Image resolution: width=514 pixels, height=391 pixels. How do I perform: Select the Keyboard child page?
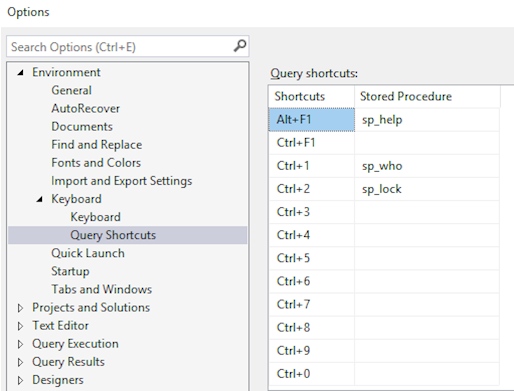point(95,217)
